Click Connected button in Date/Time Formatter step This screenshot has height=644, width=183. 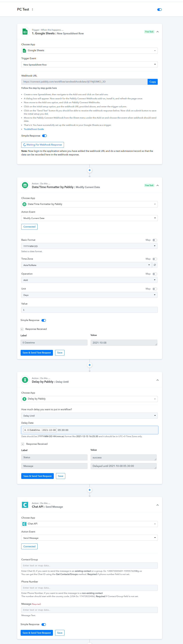coord(29,227)
